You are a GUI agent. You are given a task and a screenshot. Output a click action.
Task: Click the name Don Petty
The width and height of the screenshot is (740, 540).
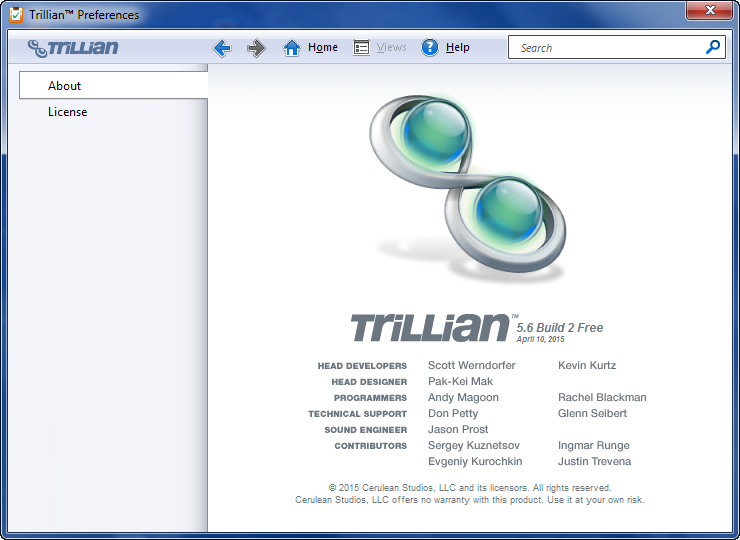coord(453,413)
